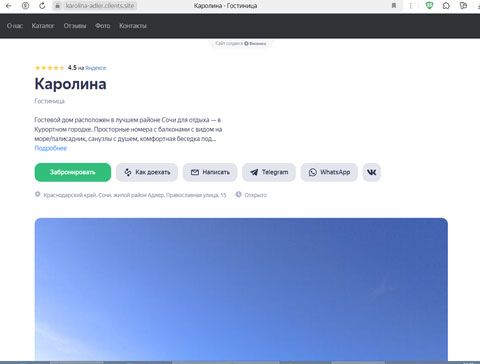
Task: Open the WhatsApp contact button
Action: coord(329,172)
